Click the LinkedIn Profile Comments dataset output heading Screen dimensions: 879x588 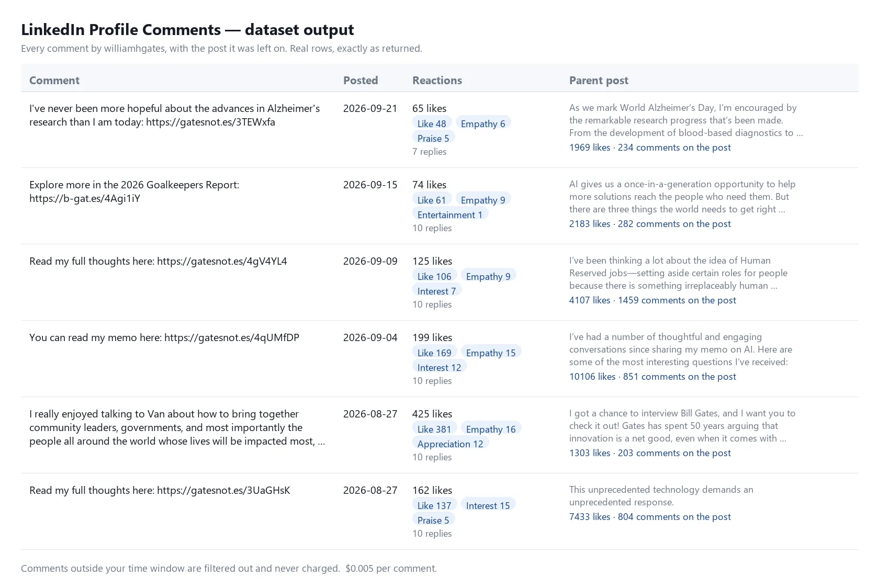coord(187,30)
